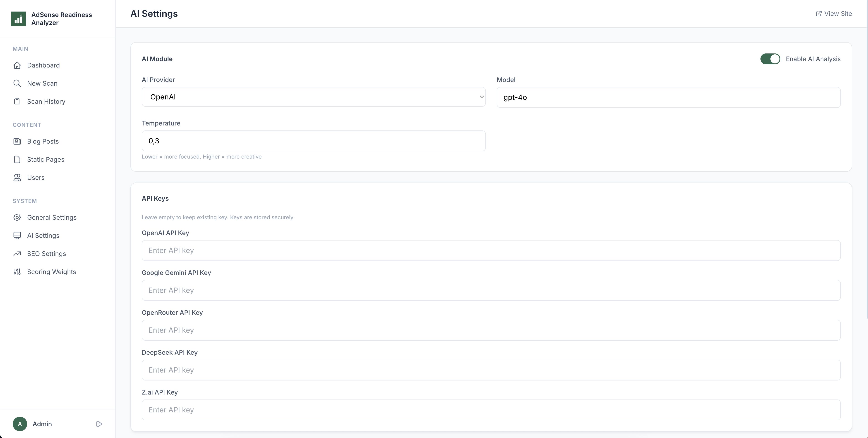Click the Blog Posts newspaper icon
This screenshot has width=868, height=438.
17,141
